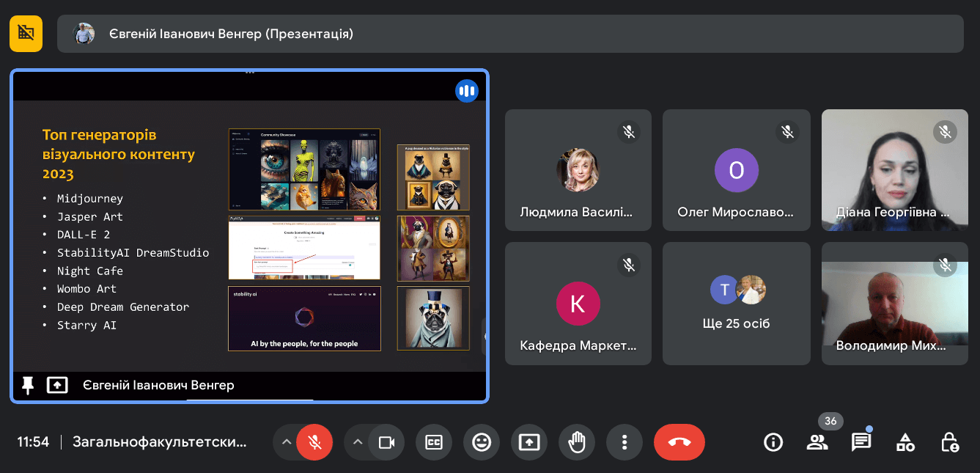Unpin the presentation with the pin icon
The image size is (980, 473).
[x=28, y=385]
